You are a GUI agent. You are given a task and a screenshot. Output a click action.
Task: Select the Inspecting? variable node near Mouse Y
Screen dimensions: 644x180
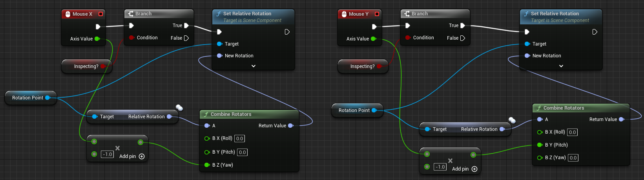362,66
